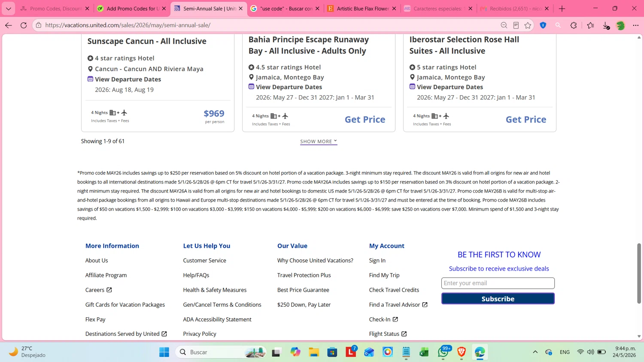644x362 pixels.
Task: Open the Flex Pay link
Action: [95, 320]
